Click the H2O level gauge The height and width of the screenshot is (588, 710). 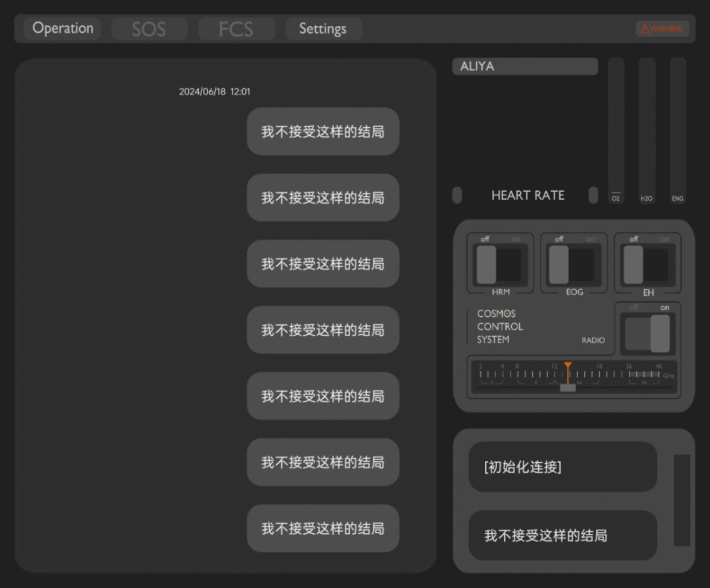point(647,130)
